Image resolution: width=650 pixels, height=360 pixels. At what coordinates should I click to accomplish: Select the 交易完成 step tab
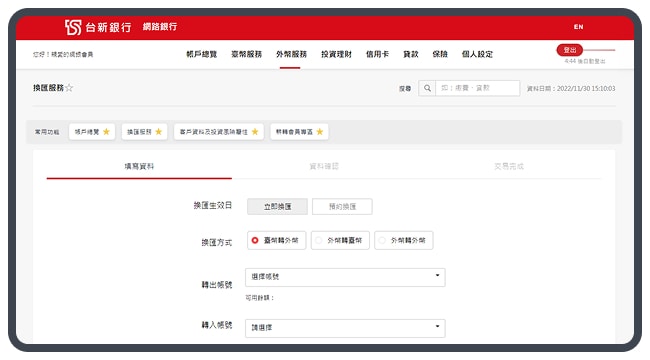click(509, 166)
